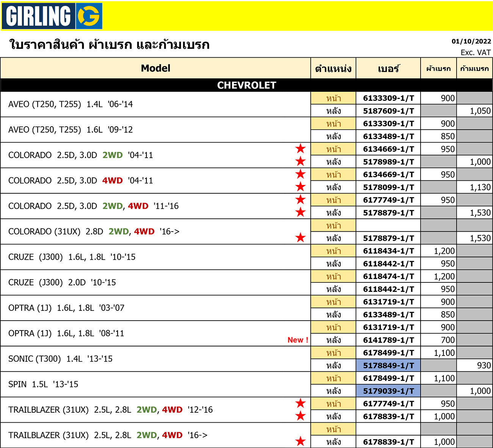This screenshot has width=493, height=448.
Task: Click the CHEVROLET section banner
Action: [246, 85]
